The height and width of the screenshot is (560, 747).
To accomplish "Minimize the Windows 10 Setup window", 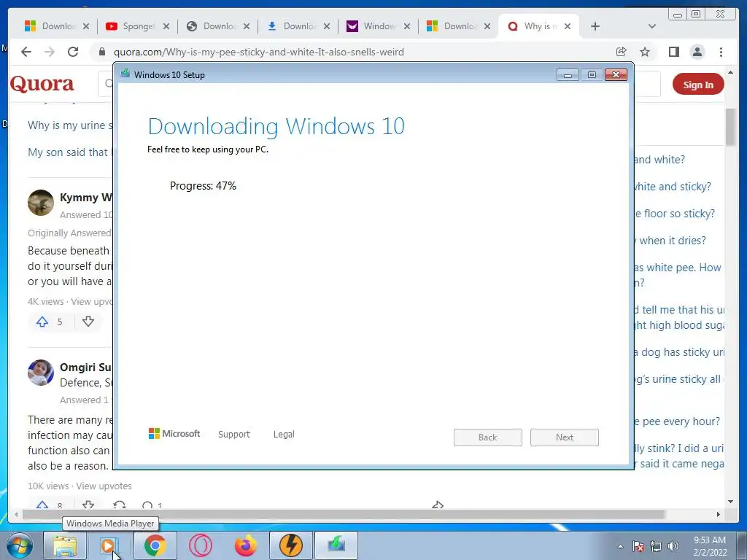I will point(568,75).
